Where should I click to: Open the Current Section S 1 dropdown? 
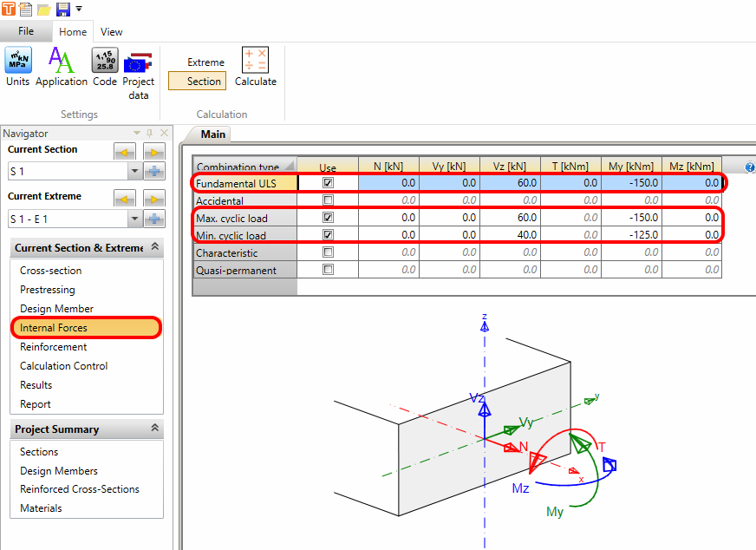[134, 172]
